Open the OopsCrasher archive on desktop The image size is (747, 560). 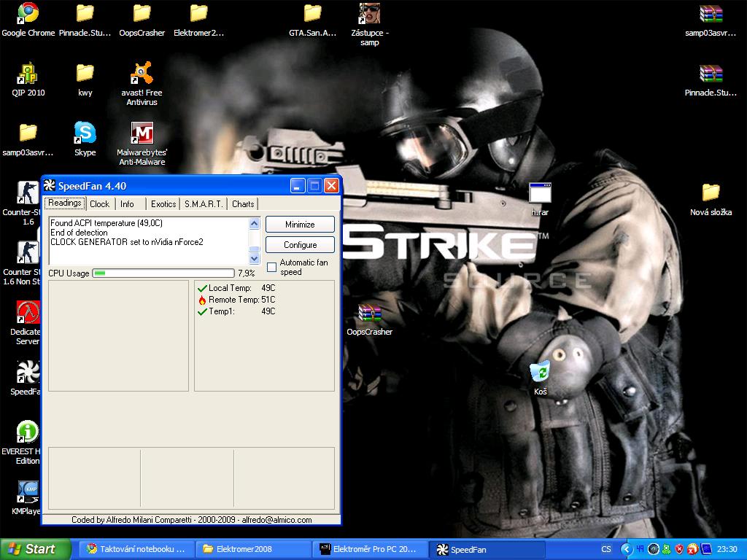369,314
